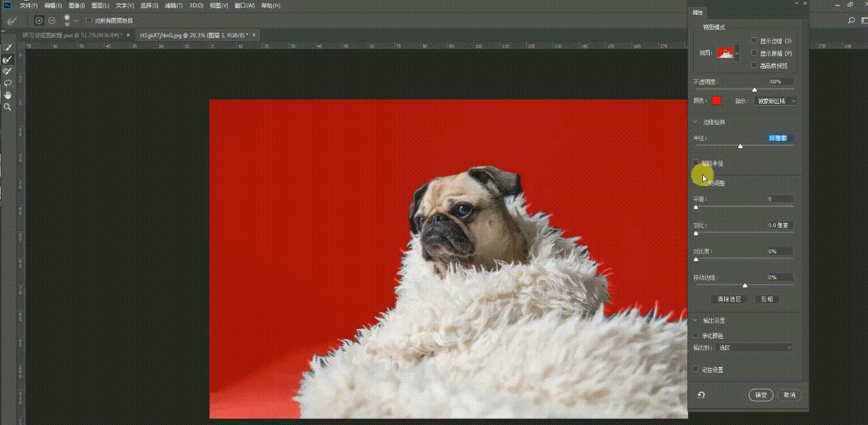Select the Quick Selection tool
868x425 pixels.
pyautogui.click(x=7, y=48)
